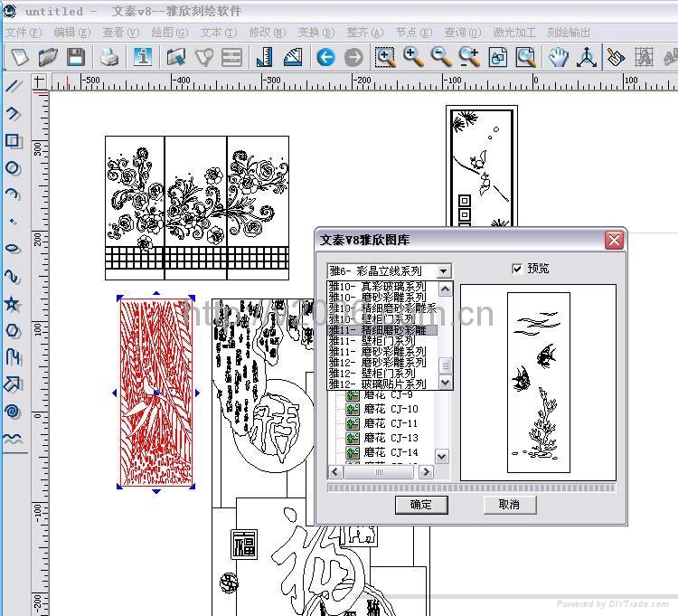Open file with the folder icon
Screen dimensions: 678x616
point(48,57)
